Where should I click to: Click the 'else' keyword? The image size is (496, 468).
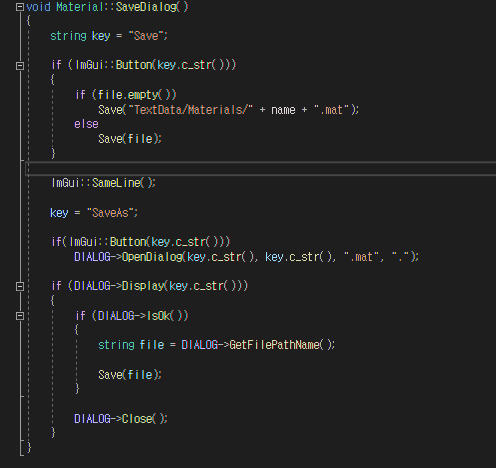click(x=86, y=124)
